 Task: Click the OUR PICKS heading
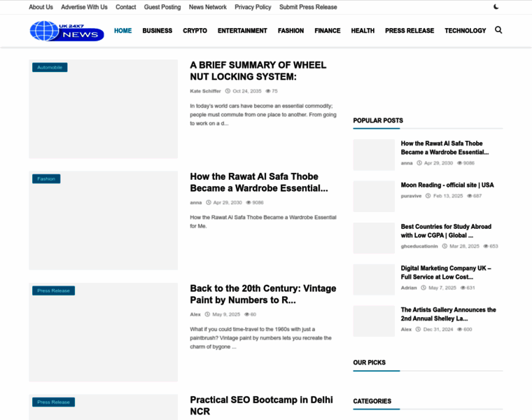point(369,363)
